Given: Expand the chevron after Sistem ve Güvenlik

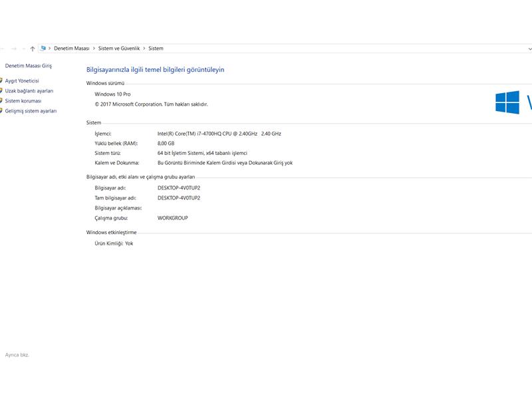Looking at the screenshot, I should click(x=144, y=49).
